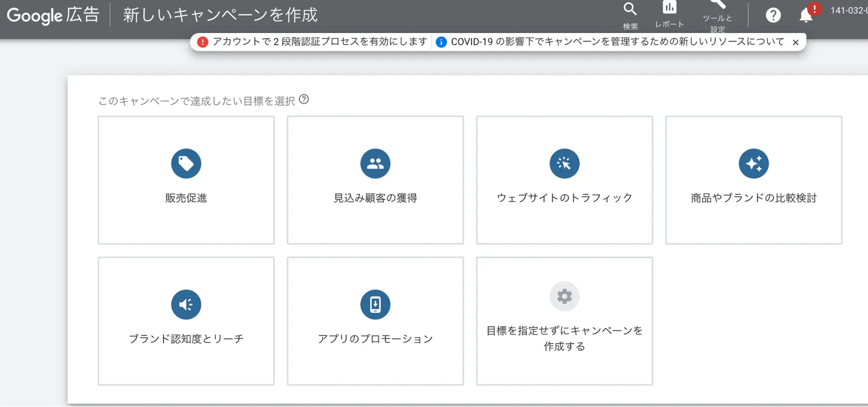Click the 新しいキャンペーンを作成 page title
This screenshot has width=868, height=407.
pos(220,15)
